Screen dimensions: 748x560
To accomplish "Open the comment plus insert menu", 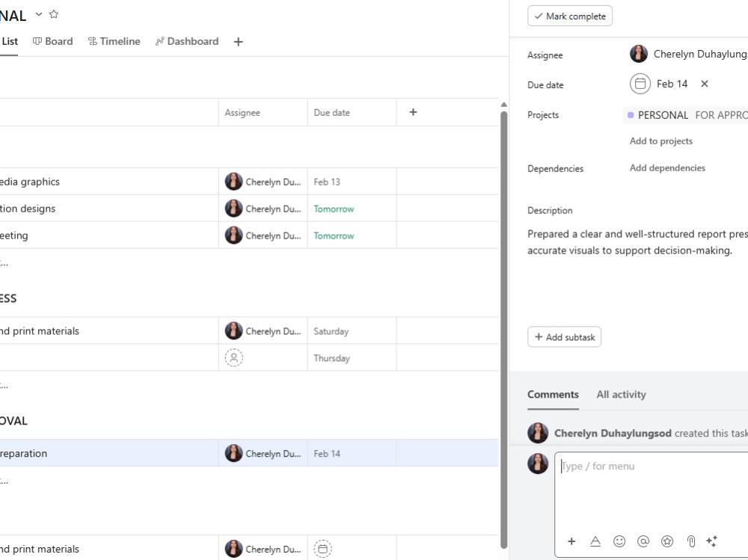I will 571,541.
